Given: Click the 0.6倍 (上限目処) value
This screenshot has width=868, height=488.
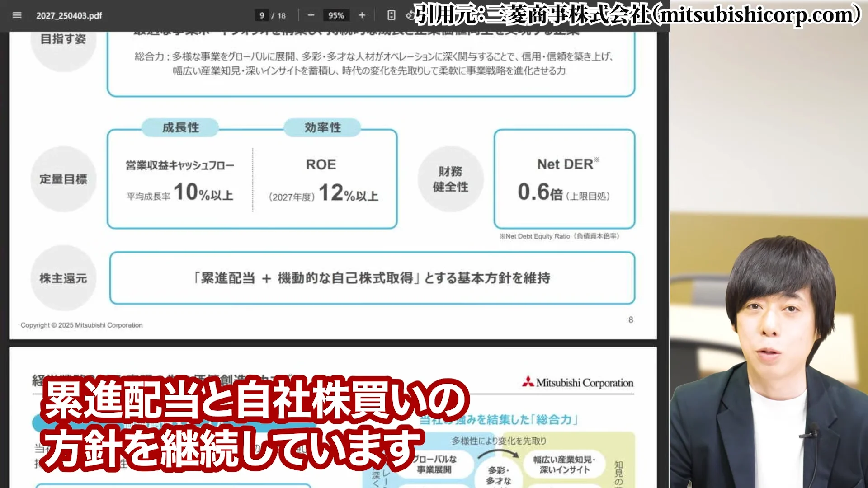Looking at the screenshot, I should [564, 192].
